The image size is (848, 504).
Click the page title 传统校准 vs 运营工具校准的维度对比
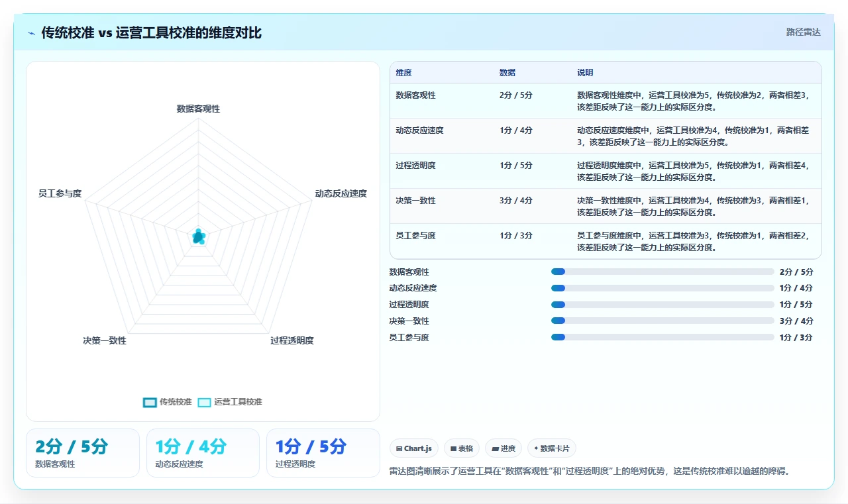pyautogui.click(x=152, y=32)
